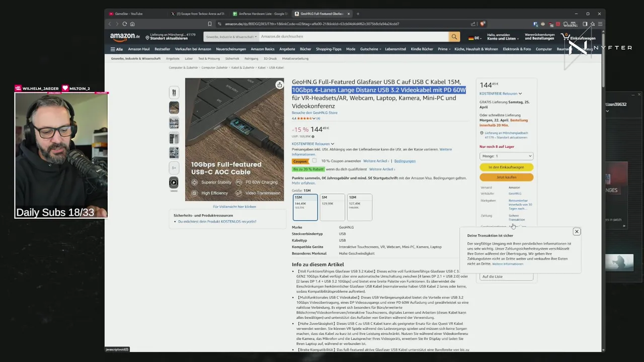
Task: Open the browser hamburger menu
Action: click(600, 24)
